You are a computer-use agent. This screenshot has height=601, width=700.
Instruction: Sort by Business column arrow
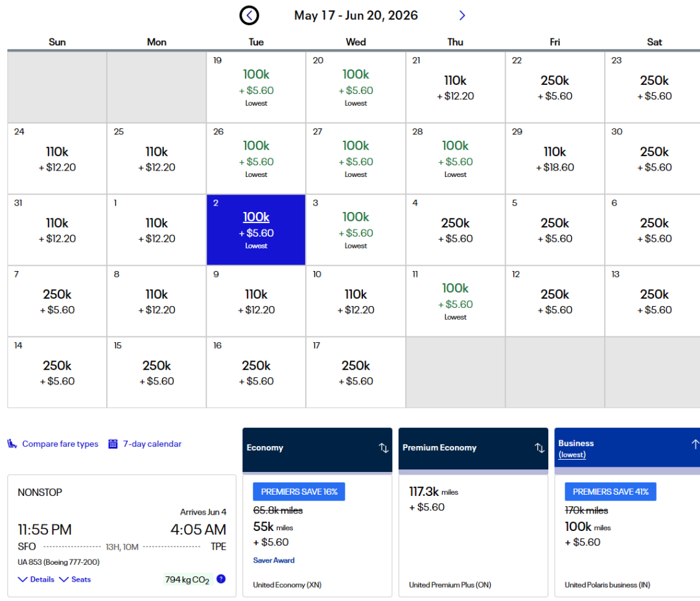[694, 445]
